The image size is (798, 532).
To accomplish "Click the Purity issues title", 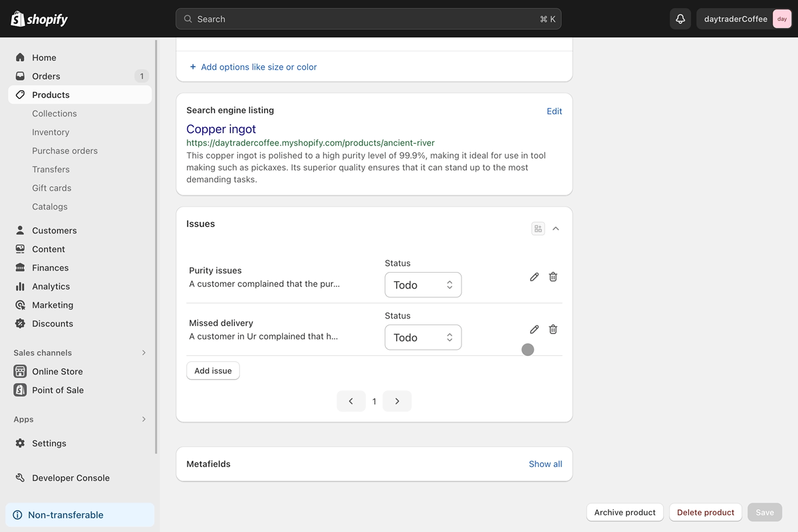I will (x=215, y=271).
